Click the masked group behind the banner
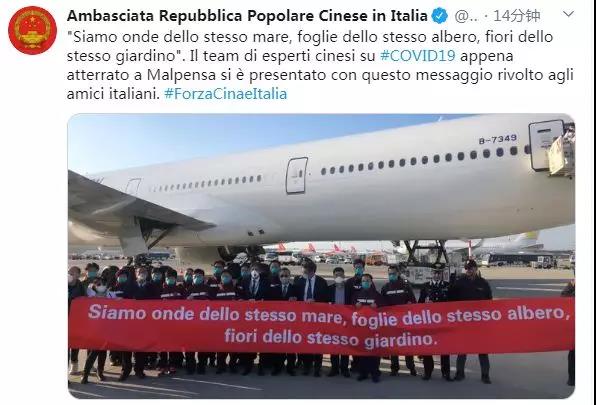596x405 pixels. (x=279, y=281)
